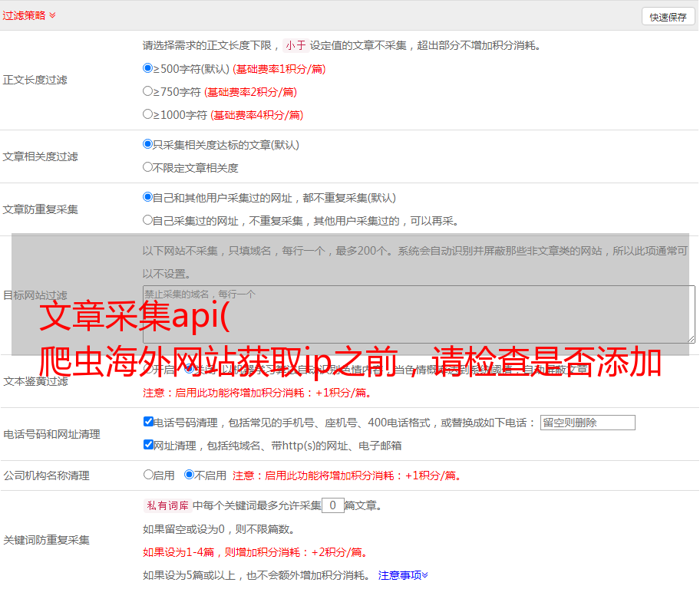Click the 留空则删除 replacement phone field

click(587, 423)
